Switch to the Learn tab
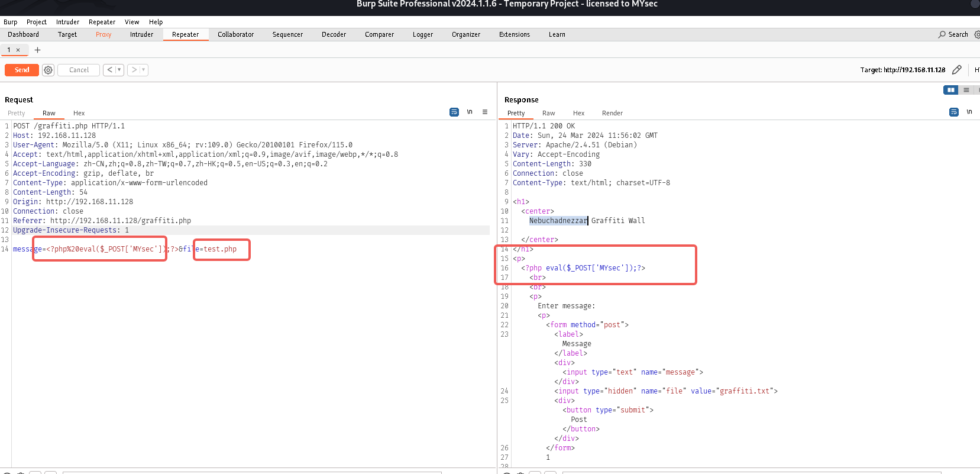Image resolution: width=980 pixels, height=474 pixels. pyautogui.click(x=557, y=34)
